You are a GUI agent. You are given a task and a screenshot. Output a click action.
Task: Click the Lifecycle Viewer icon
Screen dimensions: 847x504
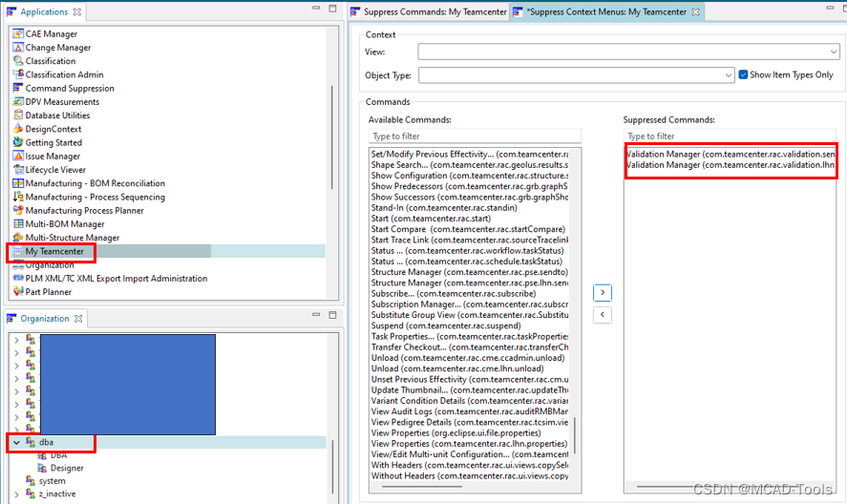[18, 169]
